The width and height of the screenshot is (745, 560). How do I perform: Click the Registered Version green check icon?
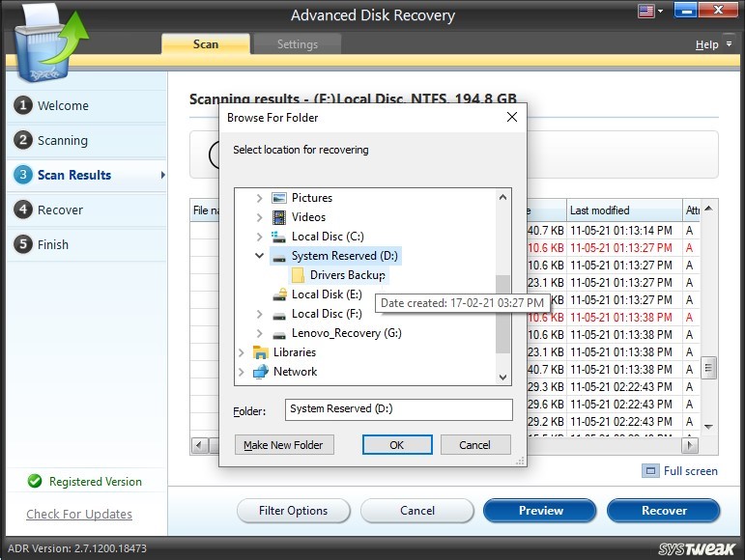coord(35,481)
